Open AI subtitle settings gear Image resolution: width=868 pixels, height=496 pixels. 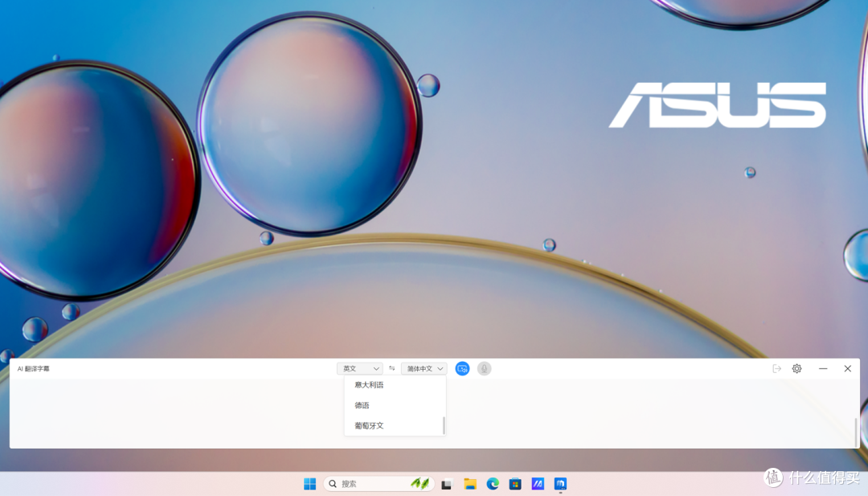[x=796, y=369]
